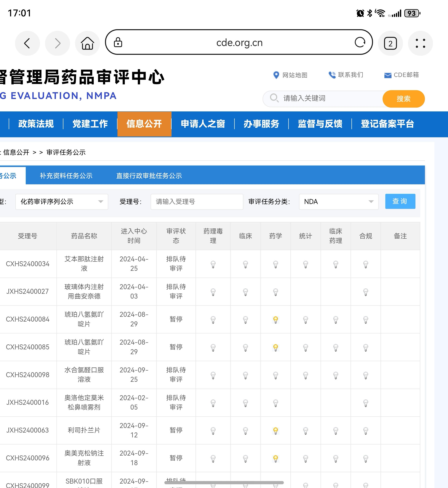Viewport: 448px width, 488px height.
Task: Open the 政策法规 menu
Action: tap(36, 124)
